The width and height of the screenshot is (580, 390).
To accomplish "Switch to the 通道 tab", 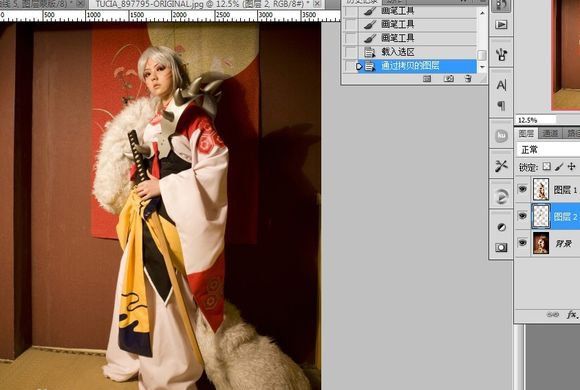I will pyautogui.click(x=550, y=133).
